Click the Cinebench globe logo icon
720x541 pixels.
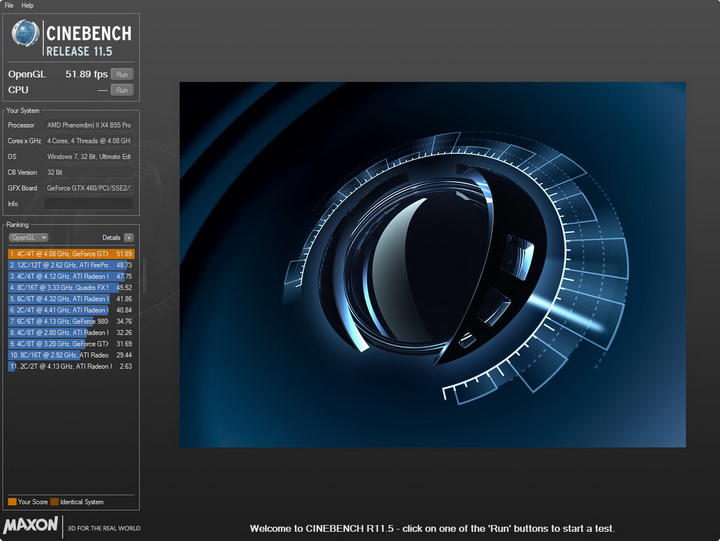[x=25, y=33]
